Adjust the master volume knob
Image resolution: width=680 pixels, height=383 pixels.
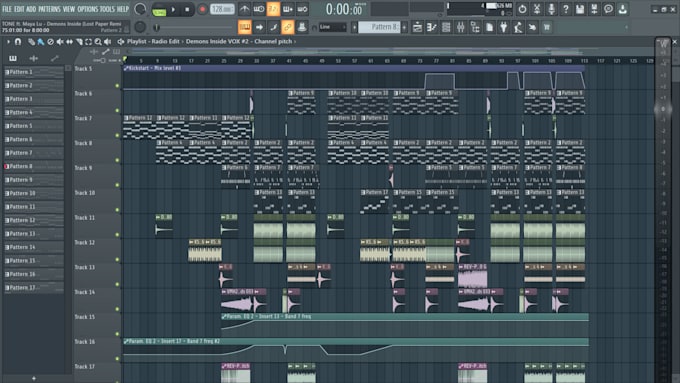coord(140,9)
